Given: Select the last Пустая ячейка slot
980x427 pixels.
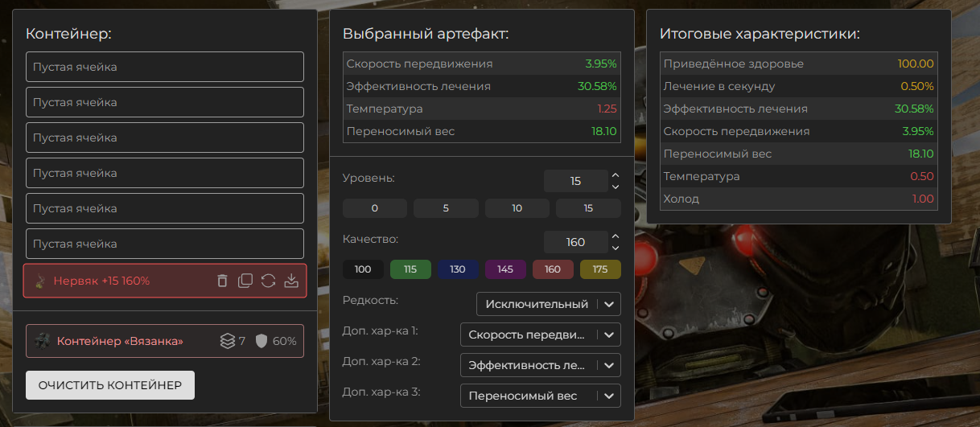Looking at the screenshot, I should [164, 244].
